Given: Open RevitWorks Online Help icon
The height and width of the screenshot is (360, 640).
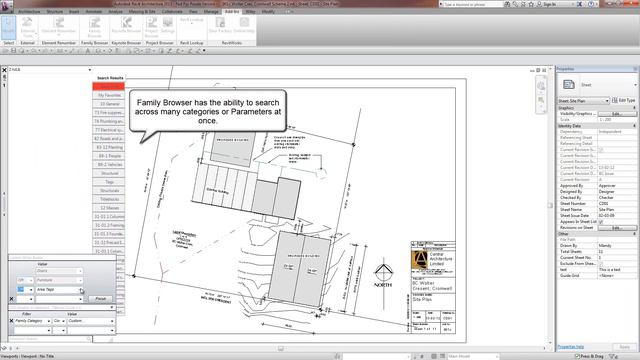Looking at the screenshot, I should [244, 25].
